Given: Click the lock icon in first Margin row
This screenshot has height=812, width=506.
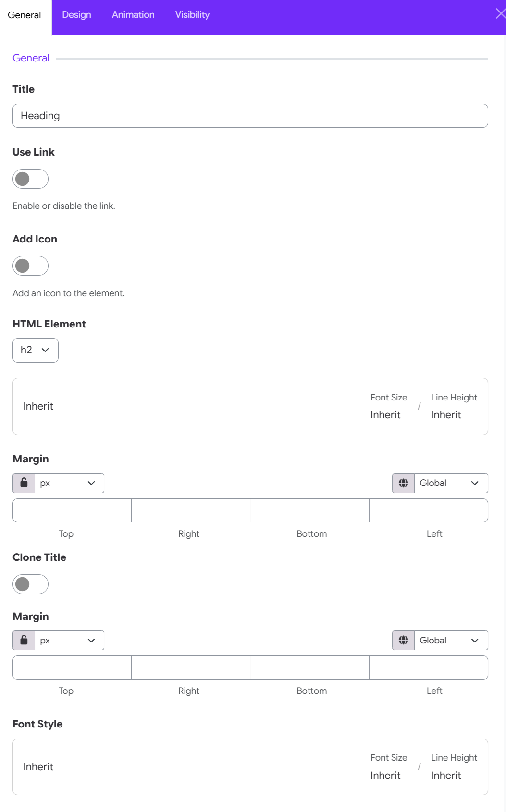Looking at the screenshot, I should (x=24, y=483).
